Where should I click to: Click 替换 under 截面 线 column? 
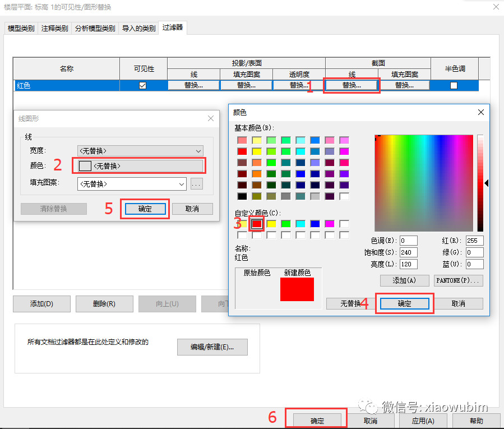point(352,85)
